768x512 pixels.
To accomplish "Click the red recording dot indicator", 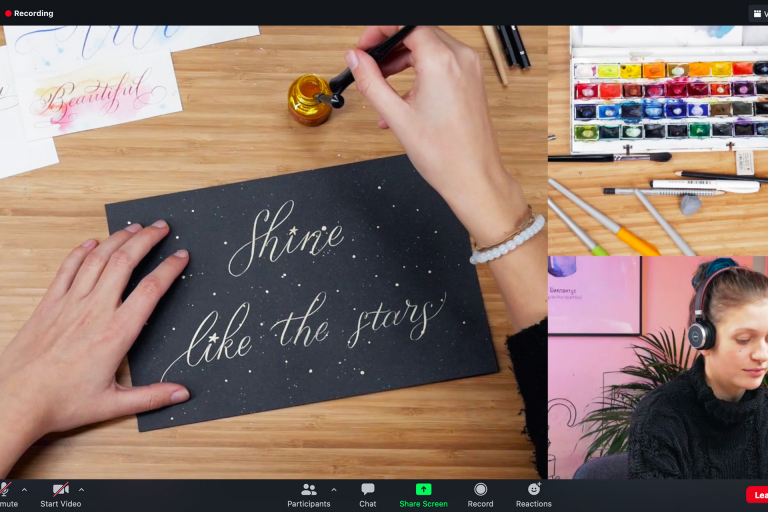I will click(x=8, y=14).
